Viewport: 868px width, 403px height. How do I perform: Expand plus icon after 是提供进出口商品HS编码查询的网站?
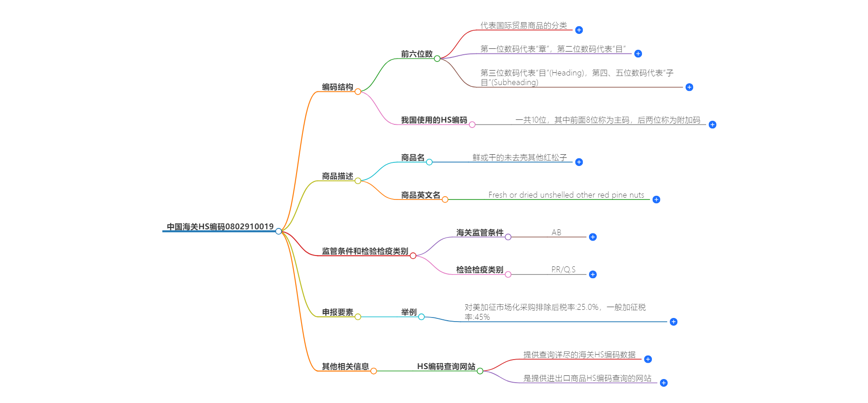click(664, 383)
